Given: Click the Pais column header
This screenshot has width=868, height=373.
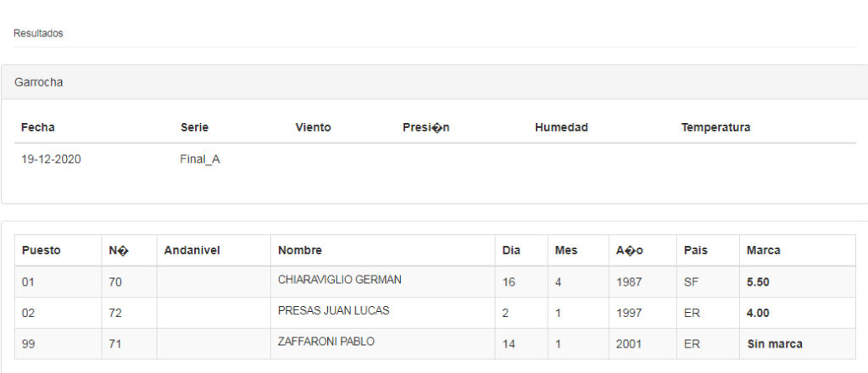Looking at the screenshot, I should point(695,250).
